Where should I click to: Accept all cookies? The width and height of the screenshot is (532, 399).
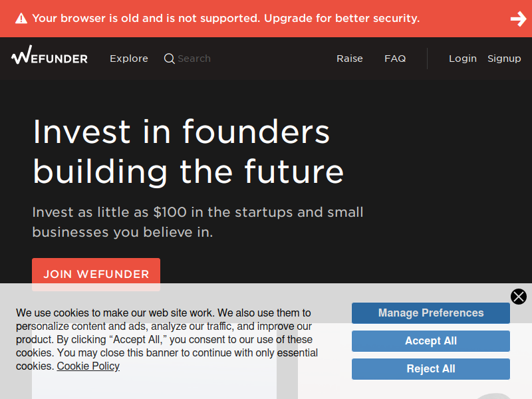[430, 340]
